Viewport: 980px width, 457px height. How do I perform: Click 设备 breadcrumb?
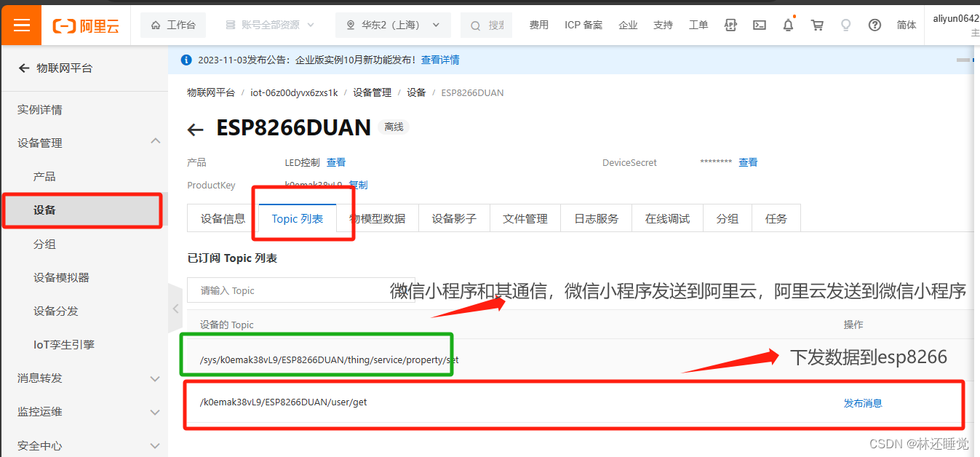[x=416, y=92]
